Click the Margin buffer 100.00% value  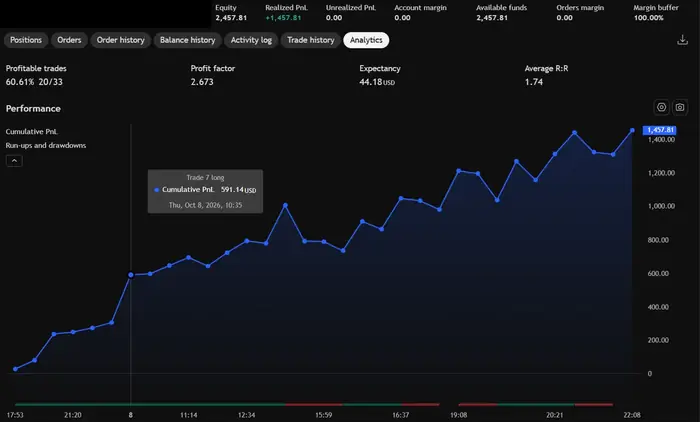point(649,18)
